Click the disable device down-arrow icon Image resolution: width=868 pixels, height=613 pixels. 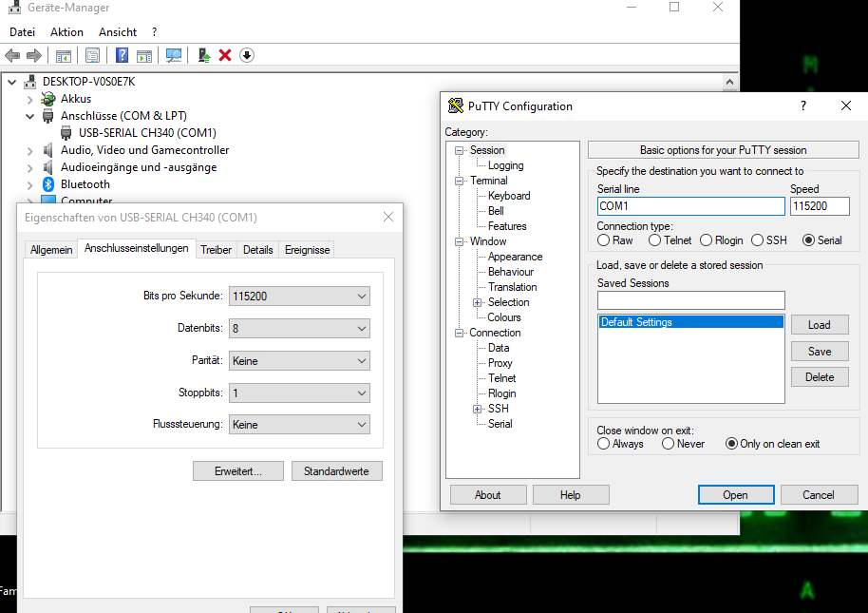247,55
